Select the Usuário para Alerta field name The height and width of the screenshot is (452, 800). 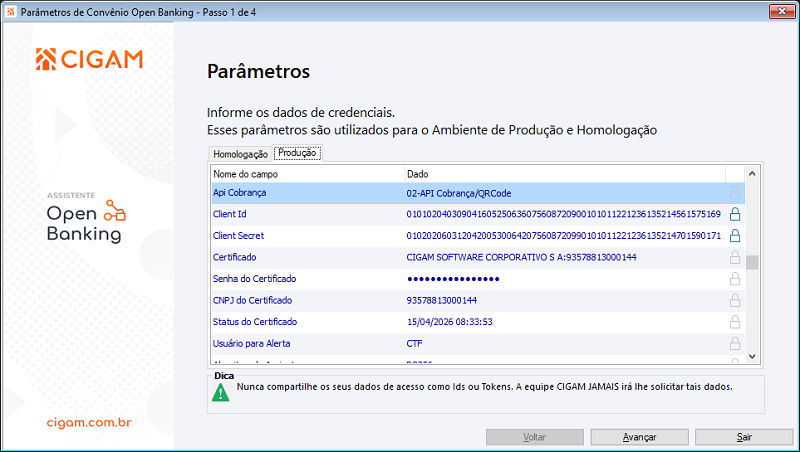point(251,343)
